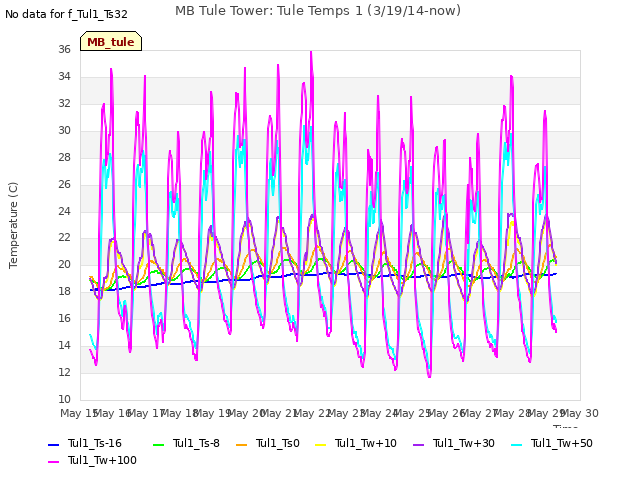
Task: Click the May 22 x-axis label
Action: [x=313, y=413]
